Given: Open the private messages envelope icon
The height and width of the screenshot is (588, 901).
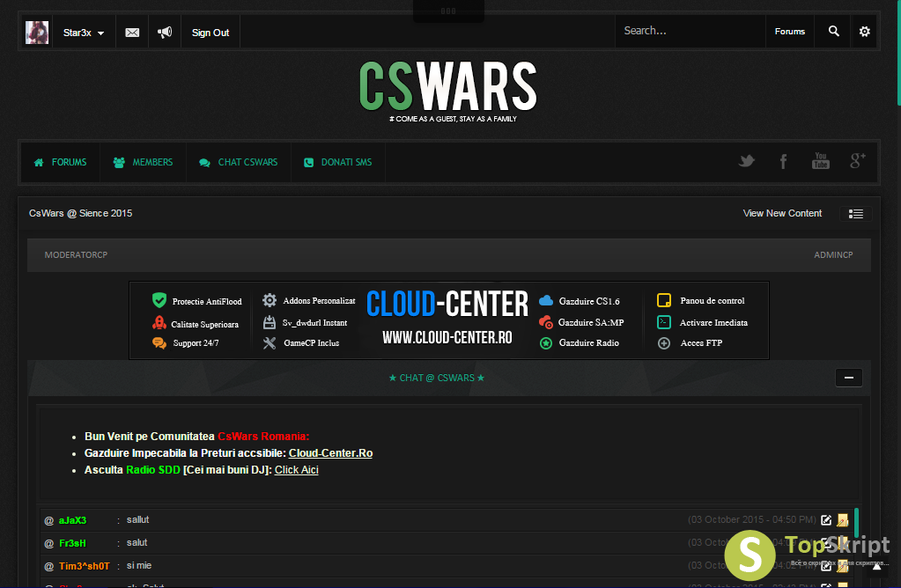Looking at the screenshot, I should point(132,33).
